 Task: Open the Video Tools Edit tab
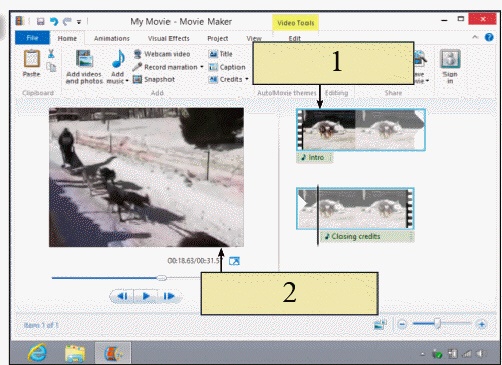[294, 38]
